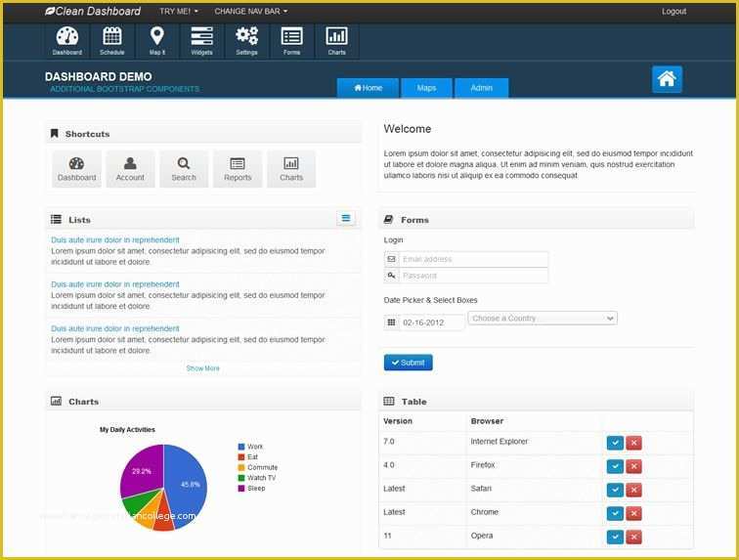The height and width of the screenshot is (560, 739).
Task: Click the large blue home icon button
Action: [x=667, y=79]
